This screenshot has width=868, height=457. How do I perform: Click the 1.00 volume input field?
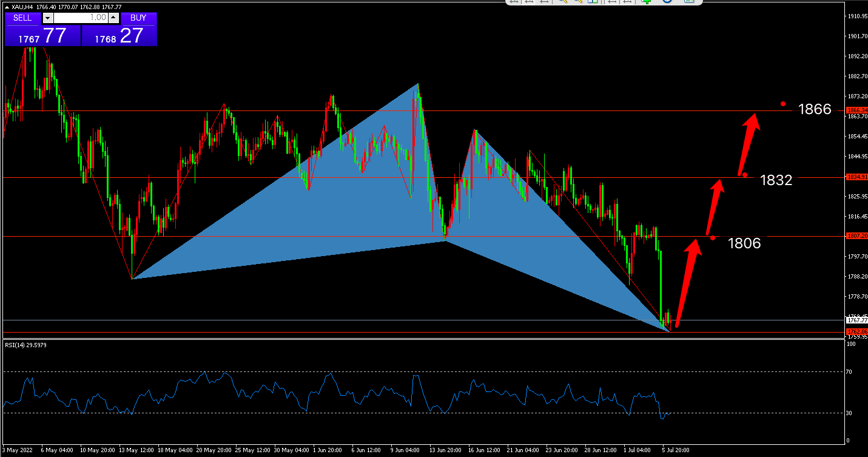[80, 18]
